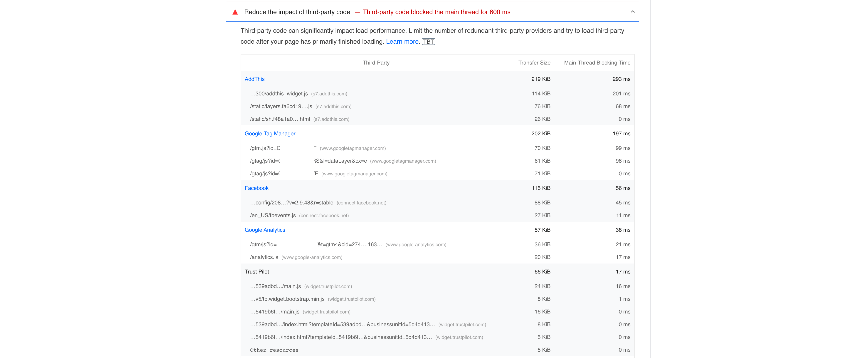The image size is (868, 358).
Task: Click the layers.fa6cd19 js resource URL
Action: point(281,107)
